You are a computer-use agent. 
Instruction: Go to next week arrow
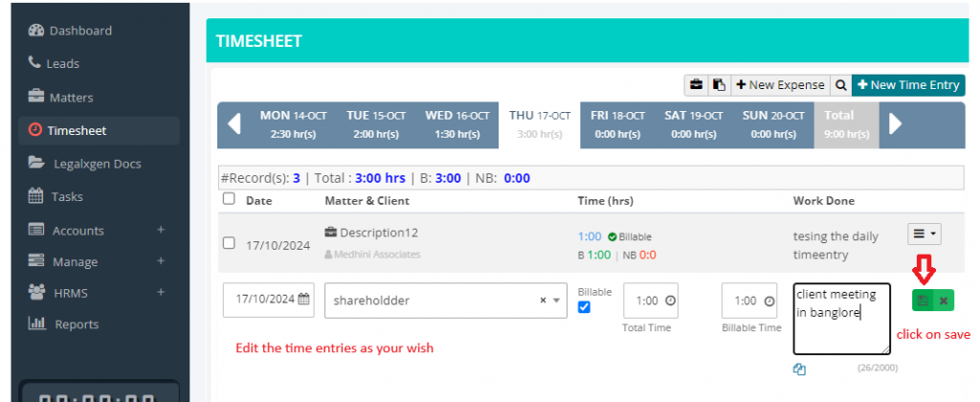click(896, 124)
